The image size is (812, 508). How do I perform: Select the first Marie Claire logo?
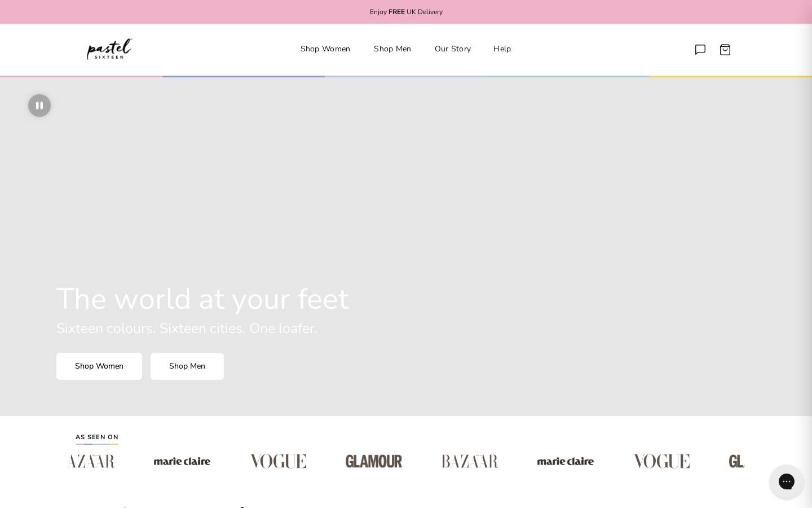(182, 461)
